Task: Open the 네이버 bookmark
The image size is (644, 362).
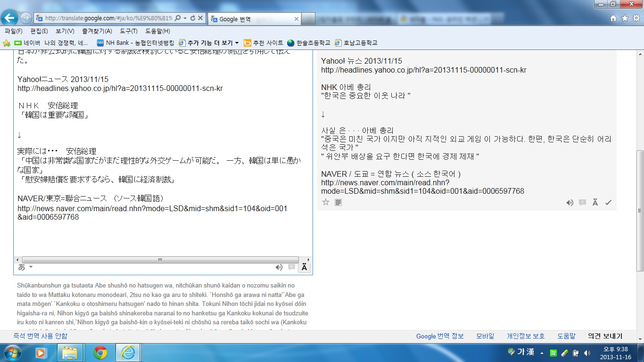Action: coord(27,43)
